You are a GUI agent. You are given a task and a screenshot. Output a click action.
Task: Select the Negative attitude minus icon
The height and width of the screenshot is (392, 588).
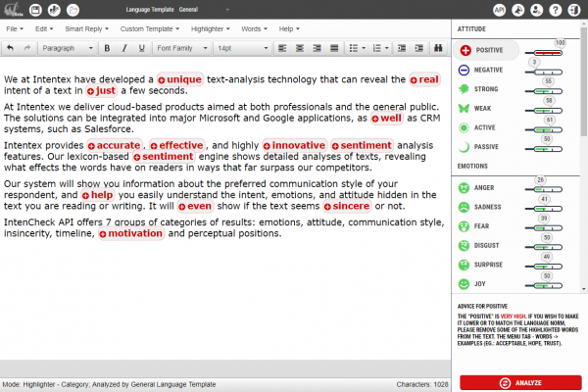pos(464,70)
